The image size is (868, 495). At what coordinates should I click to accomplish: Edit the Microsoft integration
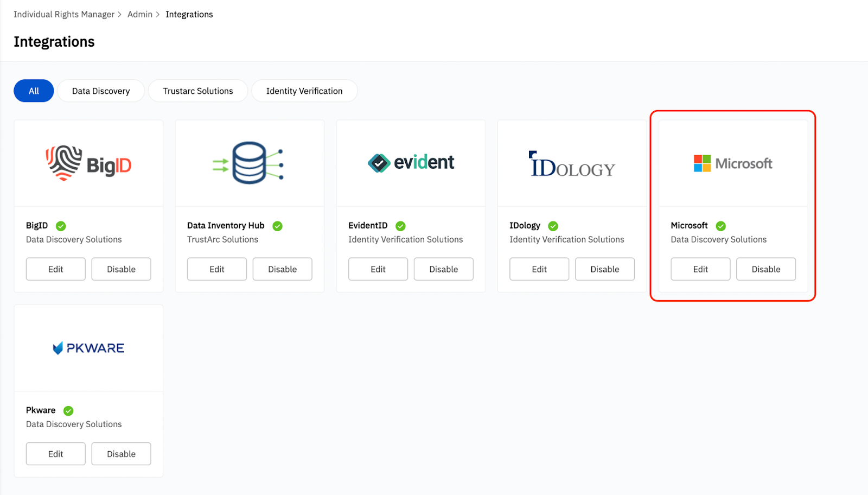(700, 269)
